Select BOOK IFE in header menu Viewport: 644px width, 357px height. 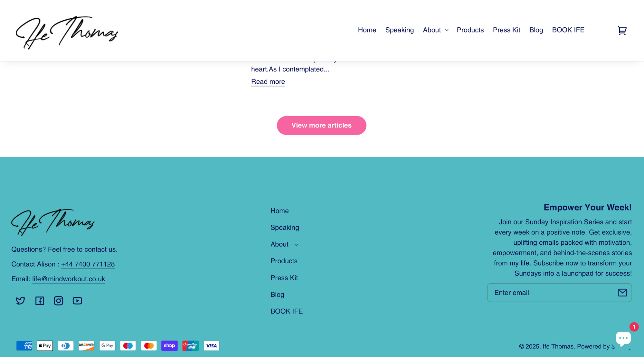[x=568, y=30]
